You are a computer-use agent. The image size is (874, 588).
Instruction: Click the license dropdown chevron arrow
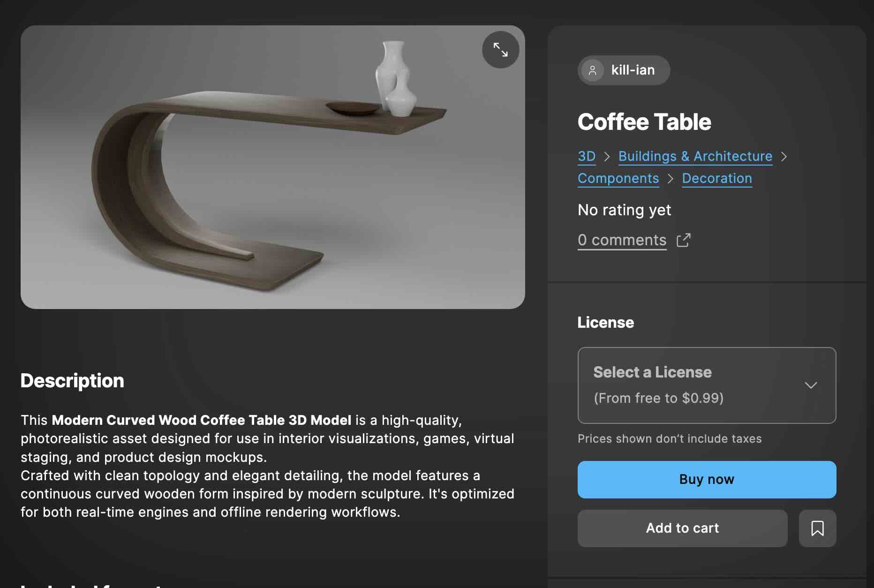(811, 385)
